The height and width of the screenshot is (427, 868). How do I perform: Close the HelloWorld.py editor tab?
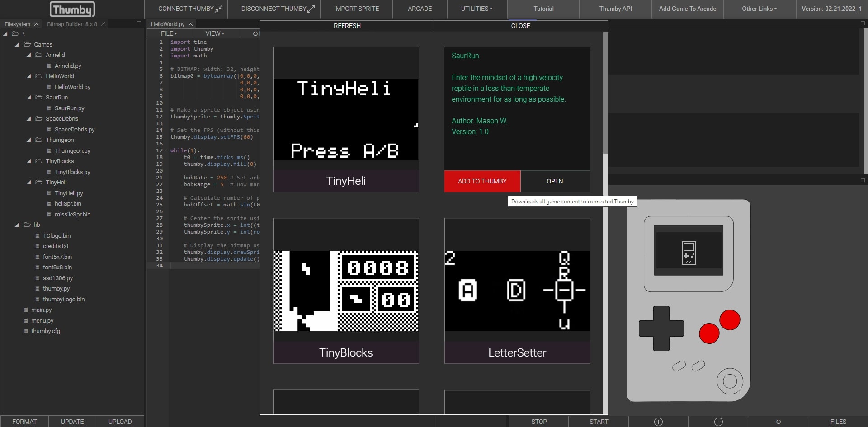click(191, 24)
